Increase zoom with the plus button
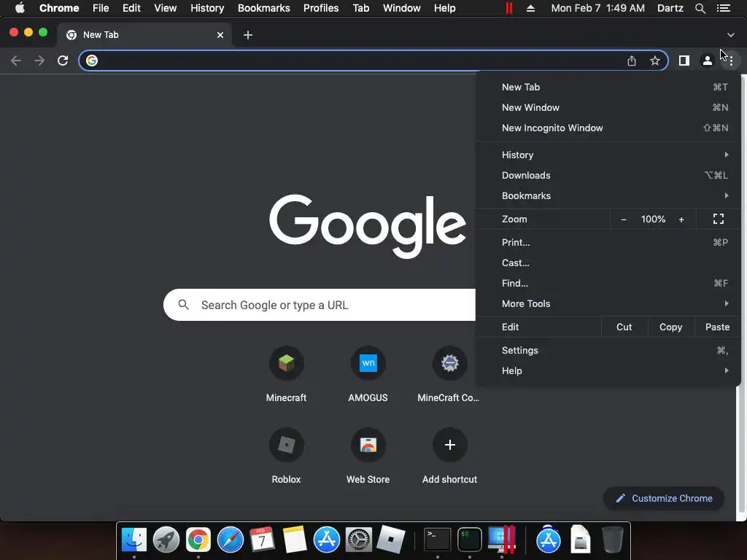 pyautogui.click(x=681, y=219)
